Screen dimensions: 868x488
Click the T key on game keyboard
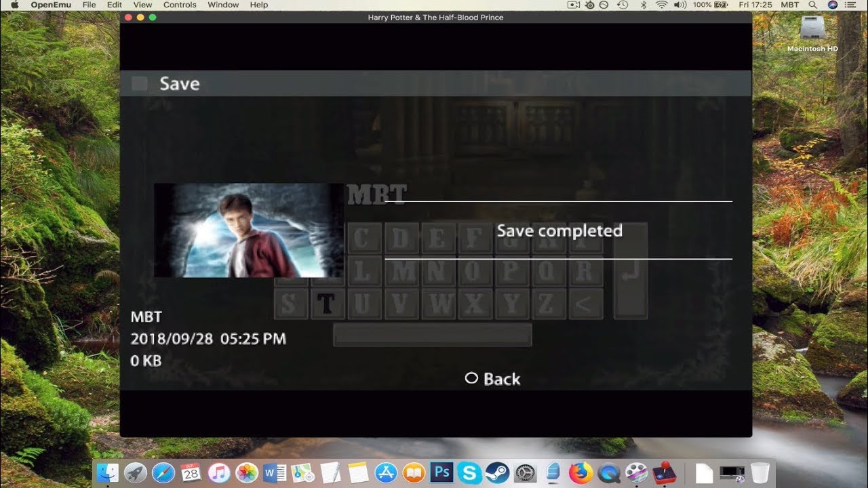(327, 304)
